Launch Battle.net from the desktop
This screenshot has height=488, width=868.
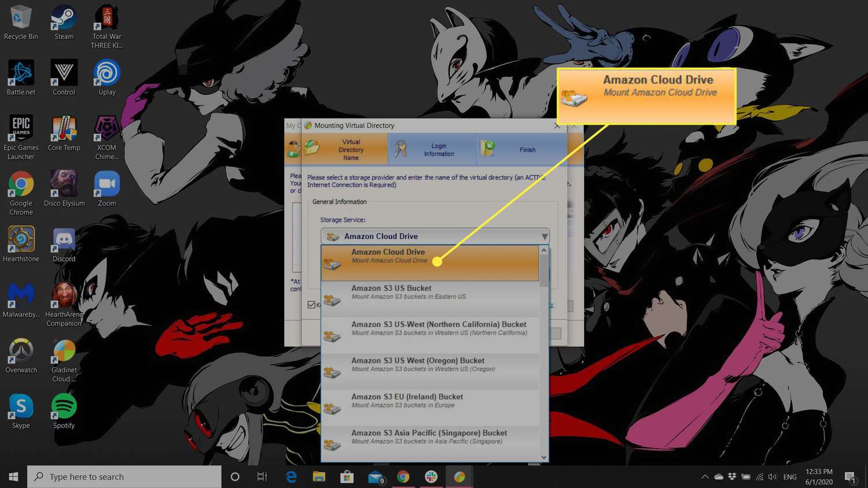click(x=21, y=78)
